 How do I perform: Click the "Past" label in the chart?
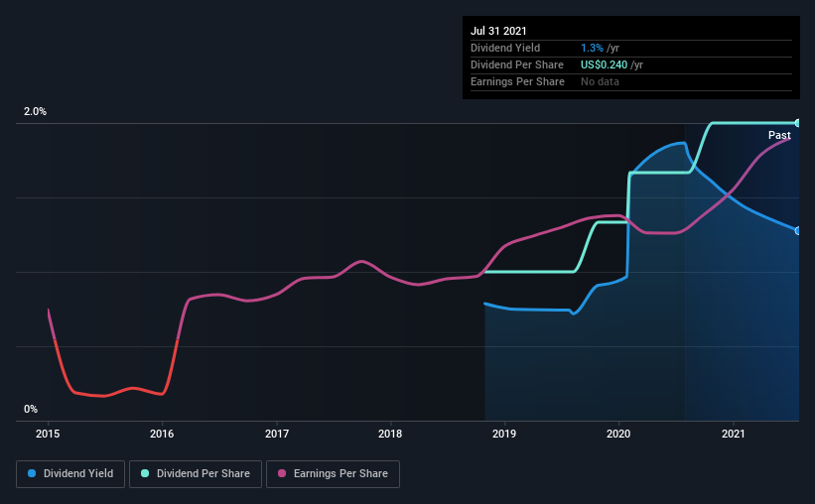779,135
